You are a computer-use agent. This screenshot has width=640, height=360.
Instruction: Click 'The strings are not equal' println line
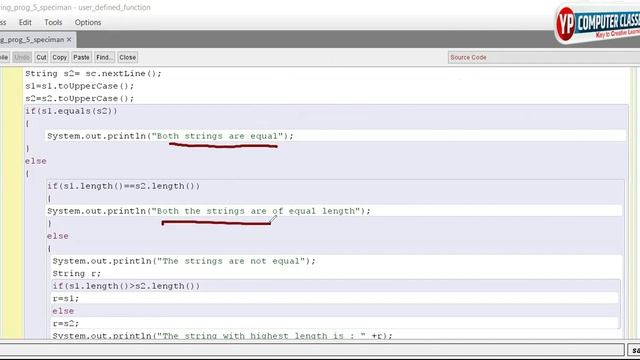coord(184,261)
